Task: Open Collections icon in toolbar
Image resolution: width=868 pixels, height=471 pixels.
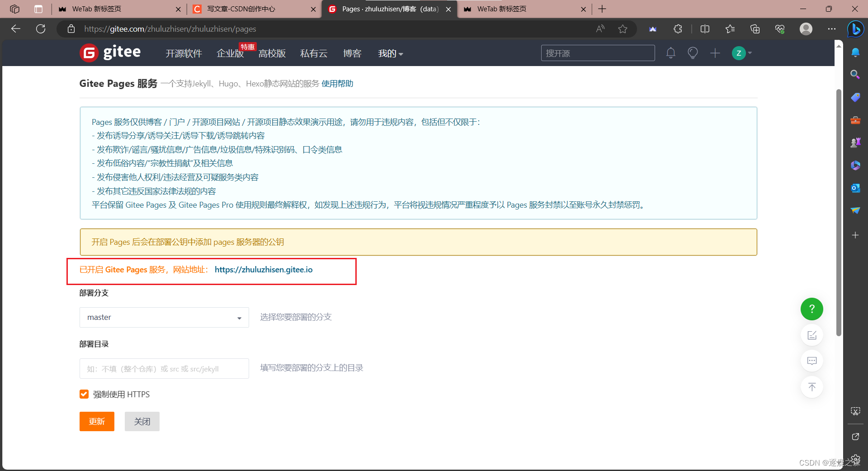Action: (755, 29)
